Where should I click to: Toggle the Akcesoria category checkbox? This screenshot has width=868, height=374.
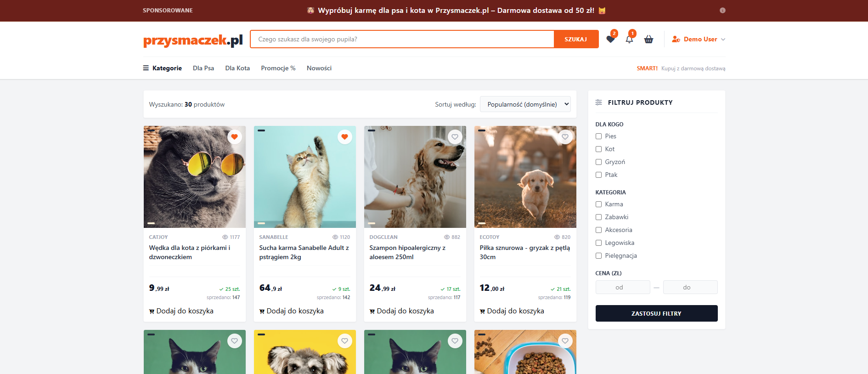[x=598, y=230]
